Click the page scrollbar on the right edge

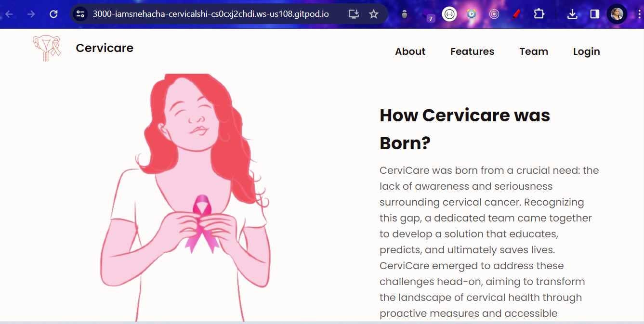pos(641,144)
